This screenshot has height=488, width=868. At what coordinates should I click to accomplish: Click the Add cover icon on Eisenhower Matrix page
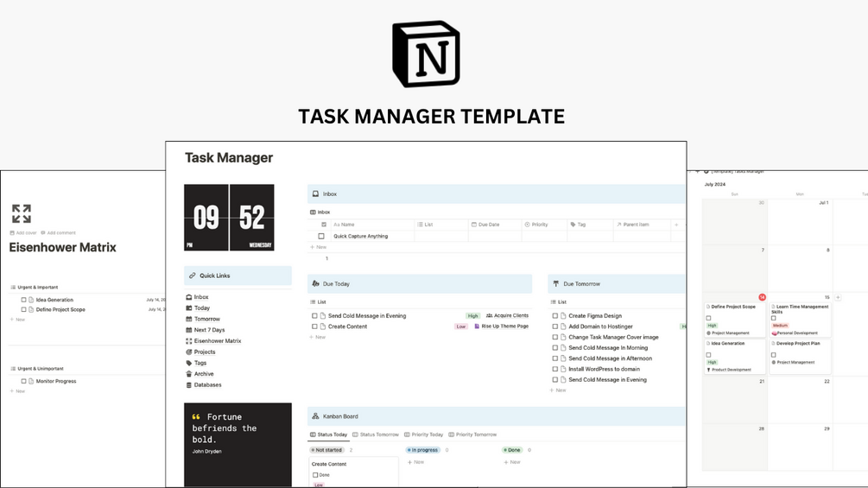point(12,233)
